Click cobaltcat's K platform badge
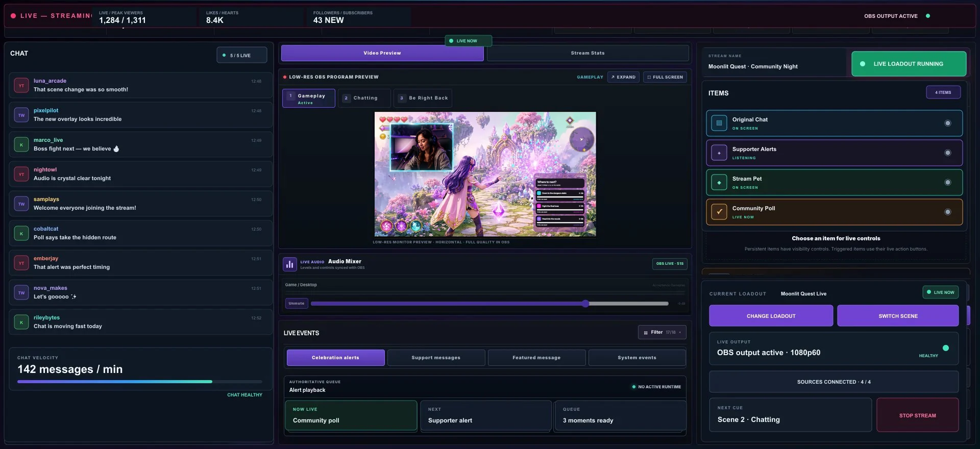 [21, 234]
